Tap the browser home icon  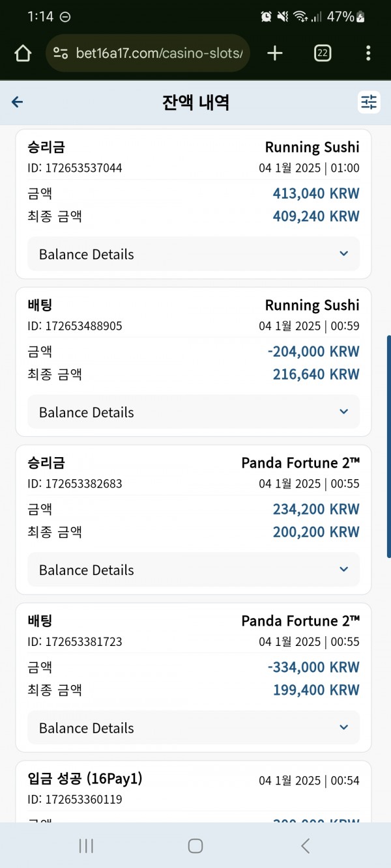tap(23, 53)
